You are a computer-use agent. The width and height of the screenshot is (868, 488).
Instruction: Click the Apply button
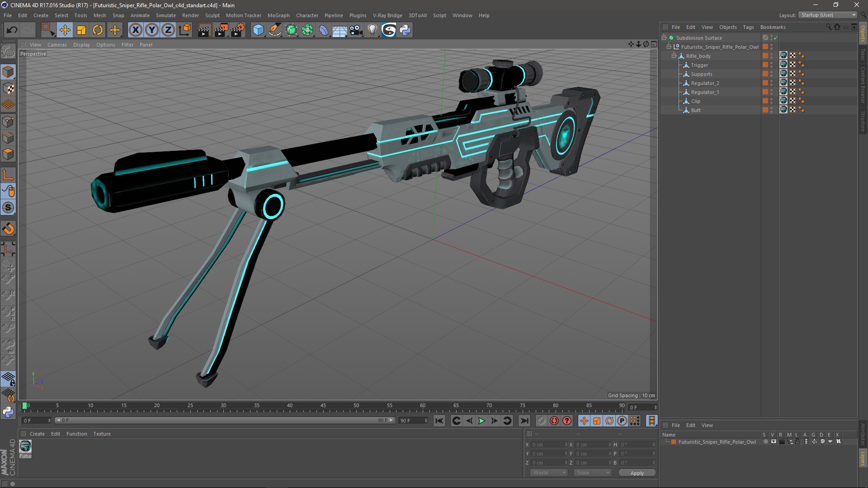[x=637, y=473]
